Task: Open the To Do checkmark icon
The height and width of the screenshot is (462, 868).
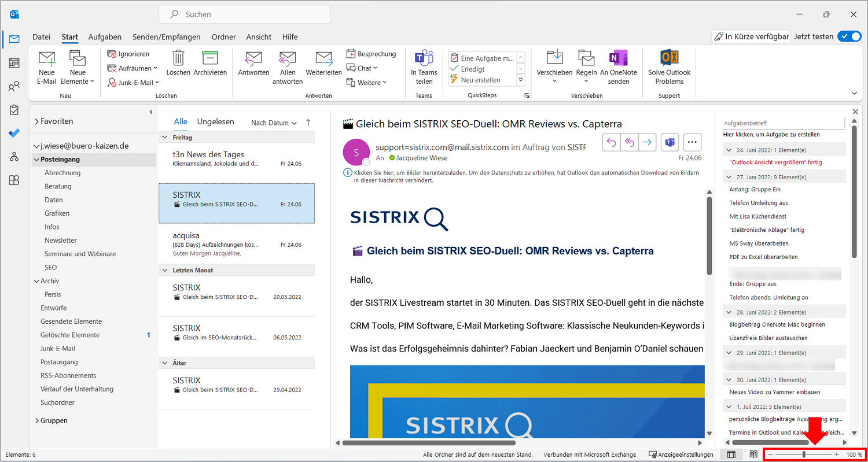Action: (x=14, y=133)
